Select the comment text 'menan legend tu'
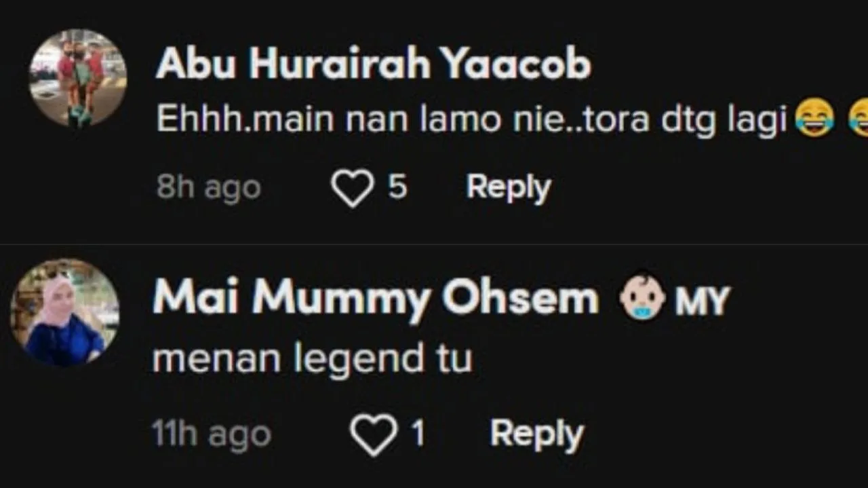 (312, 359)
